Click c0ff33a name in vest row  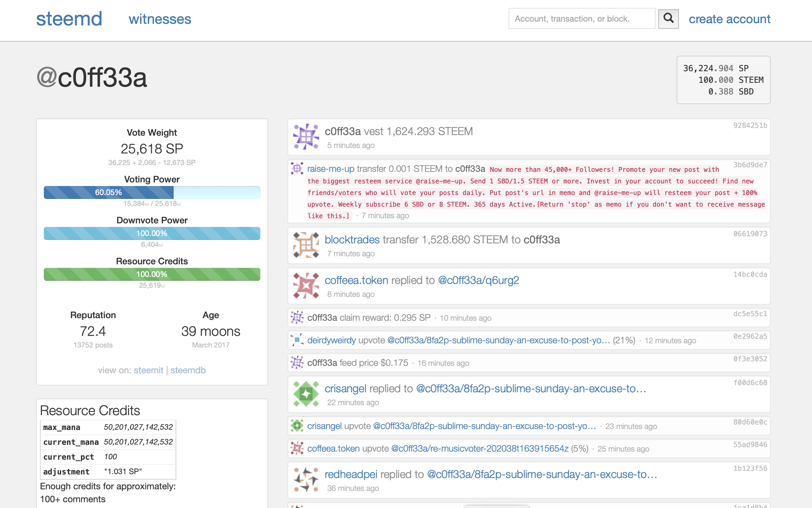(x=343, y=132)
